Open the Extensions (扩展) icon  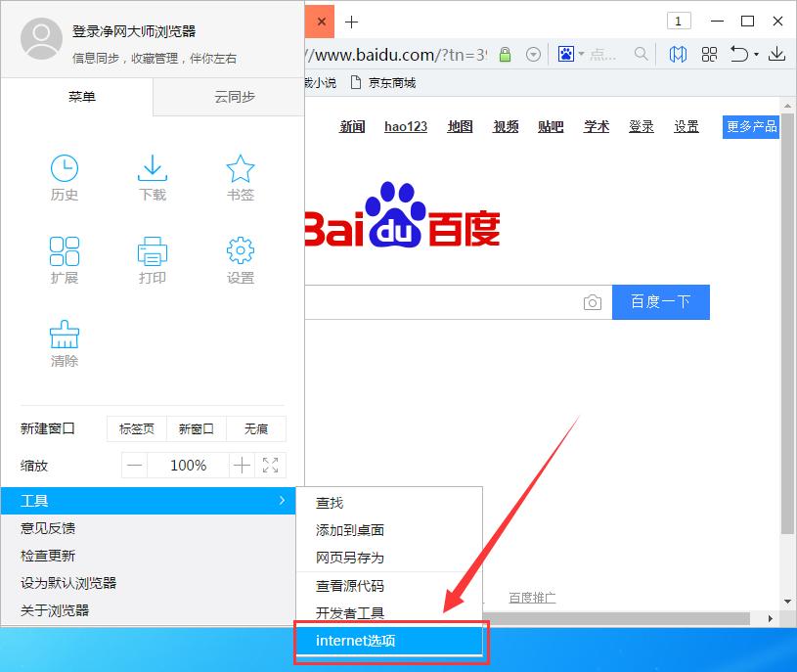(x=65, y=259)
